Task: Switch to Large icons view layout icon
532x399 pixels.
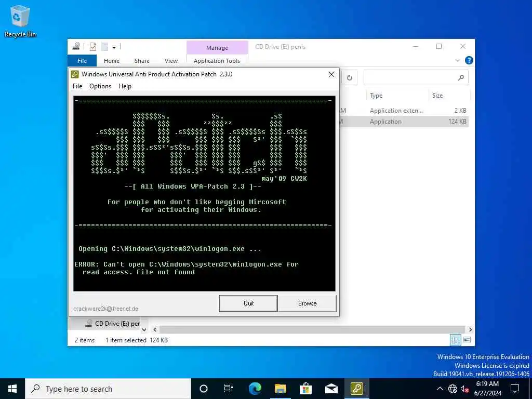Action: coord(467,340)
